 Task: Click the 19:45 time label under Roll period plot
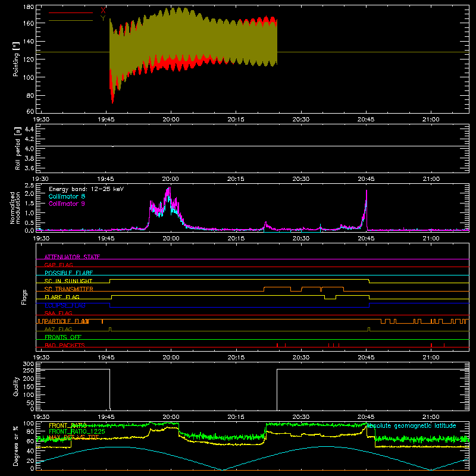coord(106,179)
